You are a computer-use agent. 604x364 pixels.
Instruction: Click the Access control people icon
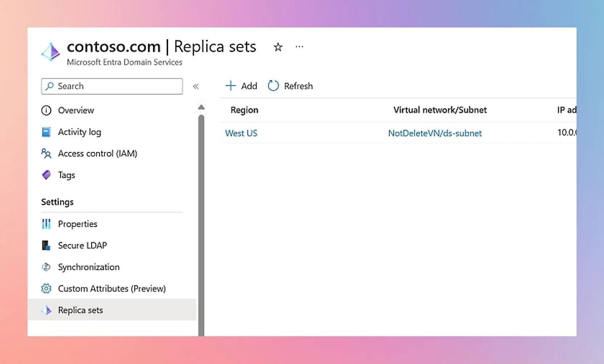tap(46, 154)
